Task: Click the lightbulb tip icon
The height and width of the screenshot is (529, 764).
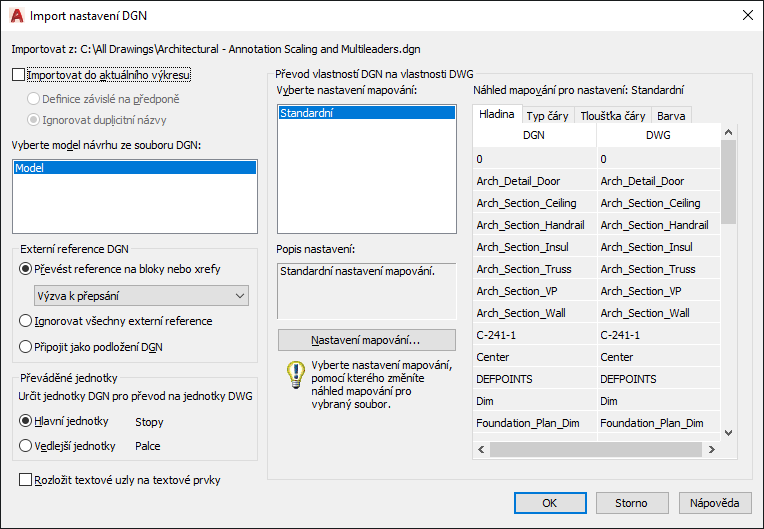Action: click(x=295, y=374)
